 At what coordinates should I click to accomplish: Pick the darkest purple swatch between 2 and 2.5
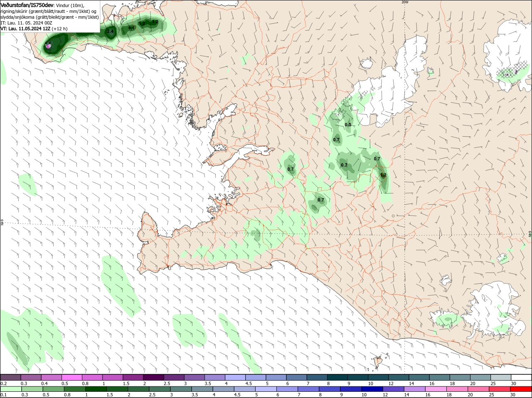point(153,378)
